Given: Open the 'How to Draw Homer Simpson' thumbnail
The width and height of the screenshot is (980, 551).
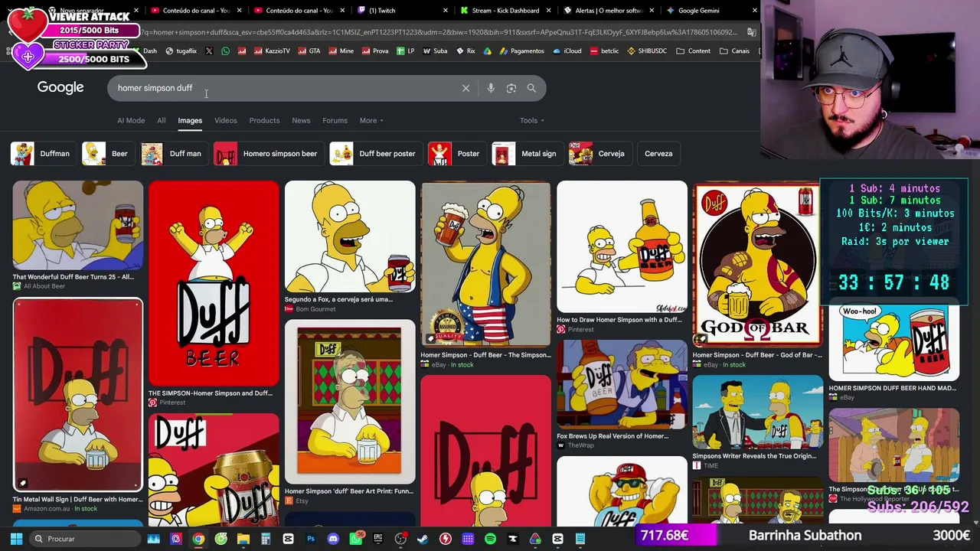Looking at the screenshot, I should (622, 246).
